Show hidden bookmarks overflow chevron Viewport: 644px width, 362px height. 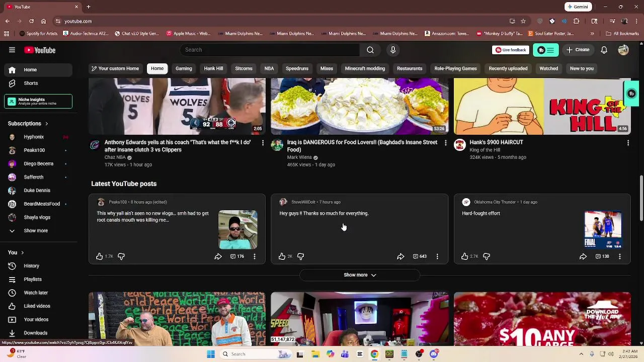pos(592,34)
